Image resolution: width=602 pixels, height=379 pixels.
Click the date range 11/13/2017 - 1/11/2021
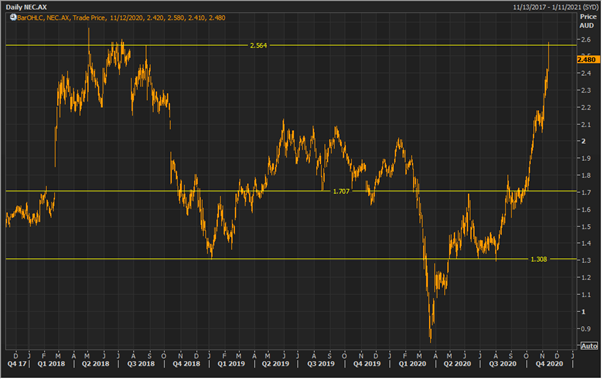(x=555, y=7)
